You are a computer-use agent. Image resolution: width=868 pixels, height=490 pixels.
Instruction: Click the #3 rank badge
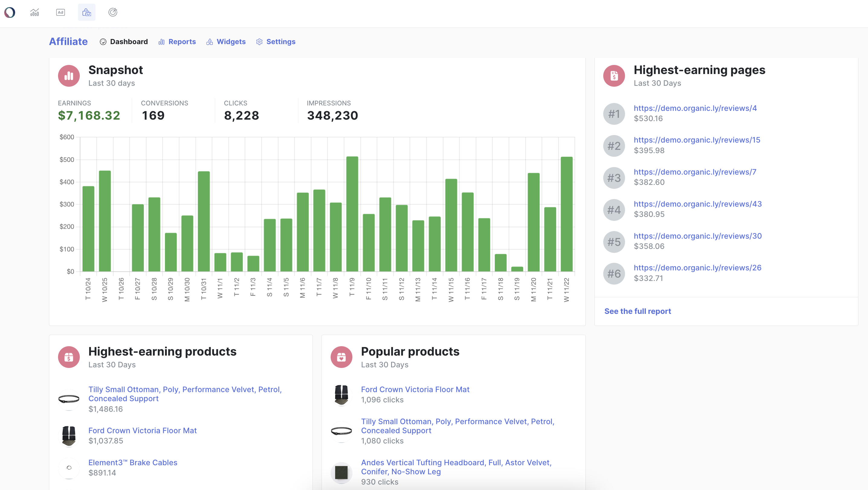coord(614,178)
